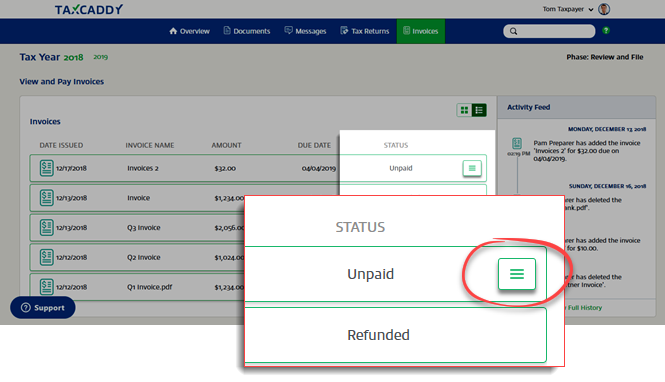This screenshot has height=382, width=665.
Task: Open Tom Taxpayer account dropdown
Action: point(567,9)
